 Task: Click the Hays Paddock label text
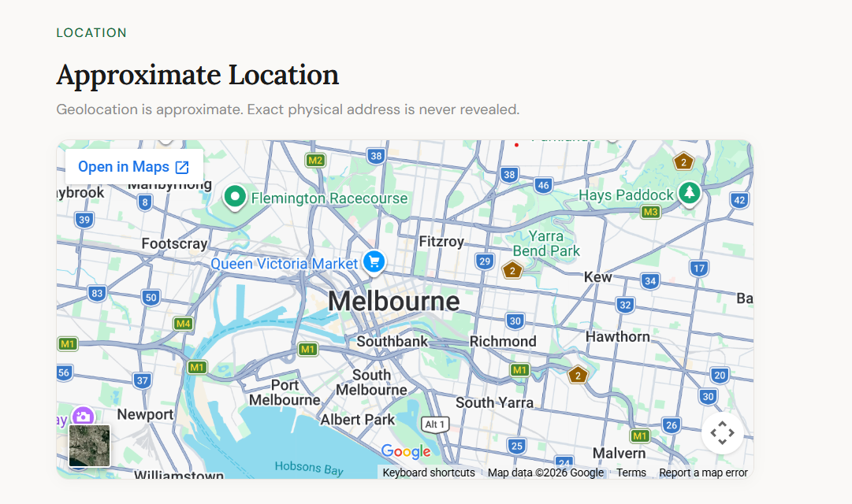pos(626,195)
